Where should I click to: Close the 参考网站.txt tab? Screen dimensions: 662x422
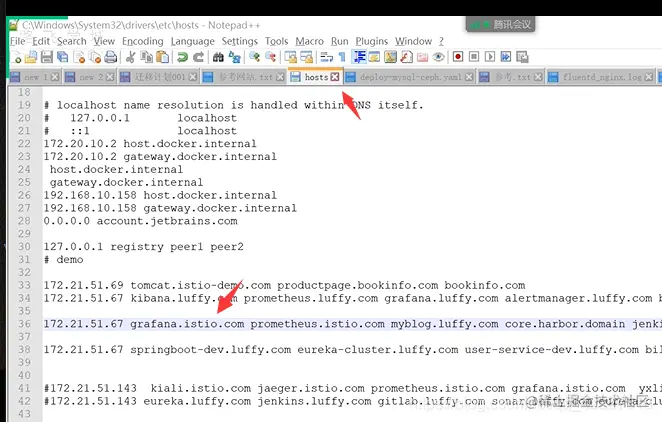(280, 77)
